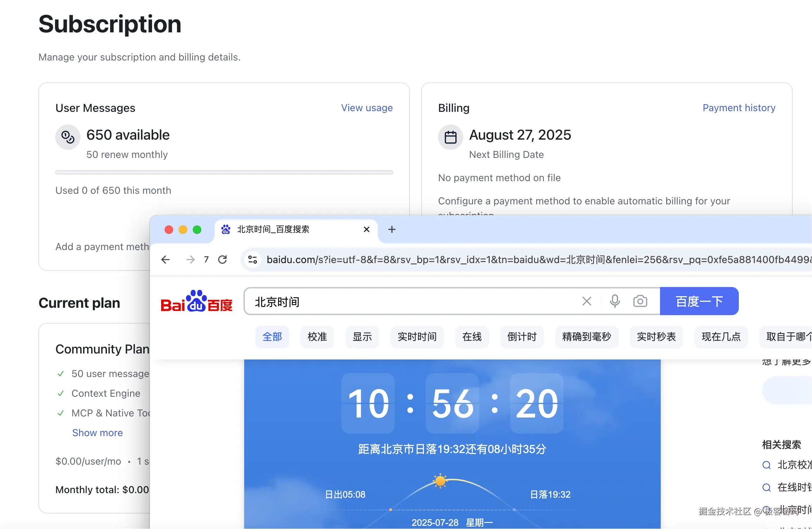
Task: Navigate back with the browser back arrow
Action: 165,260
